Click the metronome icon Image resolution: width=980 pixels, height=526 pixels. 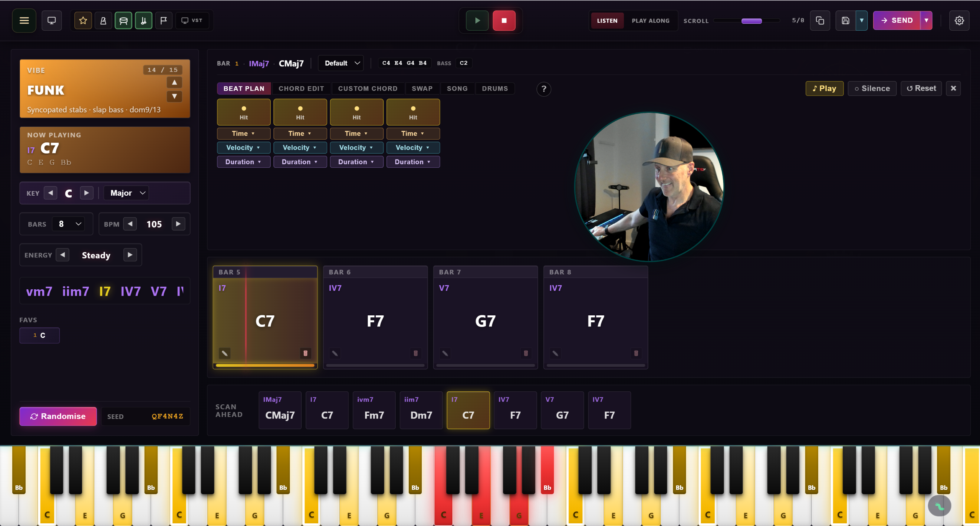103,20
